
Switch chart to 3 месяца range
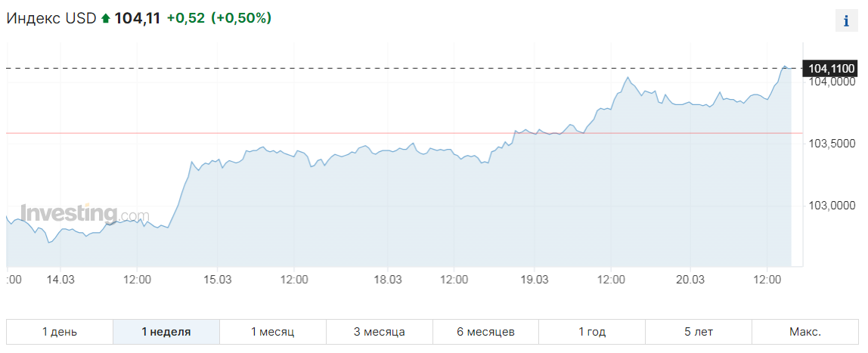(x=380, y=332)
